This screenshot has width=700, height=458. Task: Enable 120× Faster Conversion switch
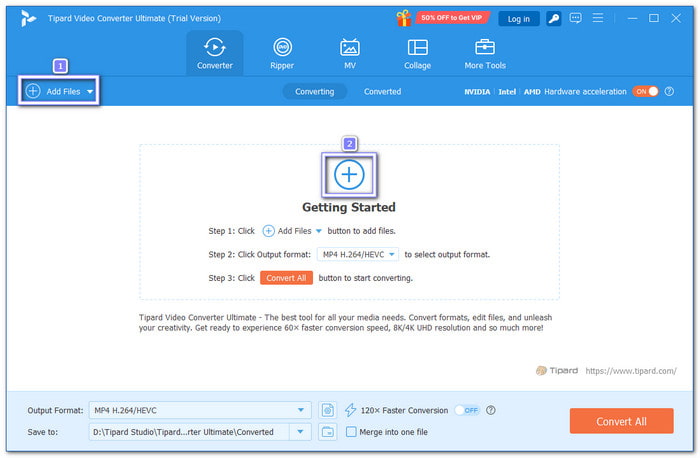tap(466, 410)
